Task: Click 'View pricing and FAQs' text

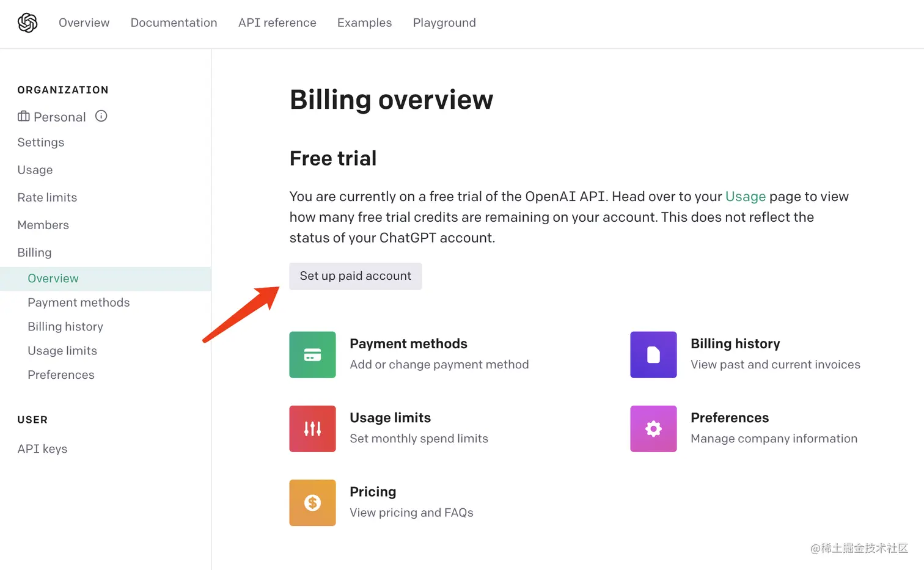Action: [411, 513]
